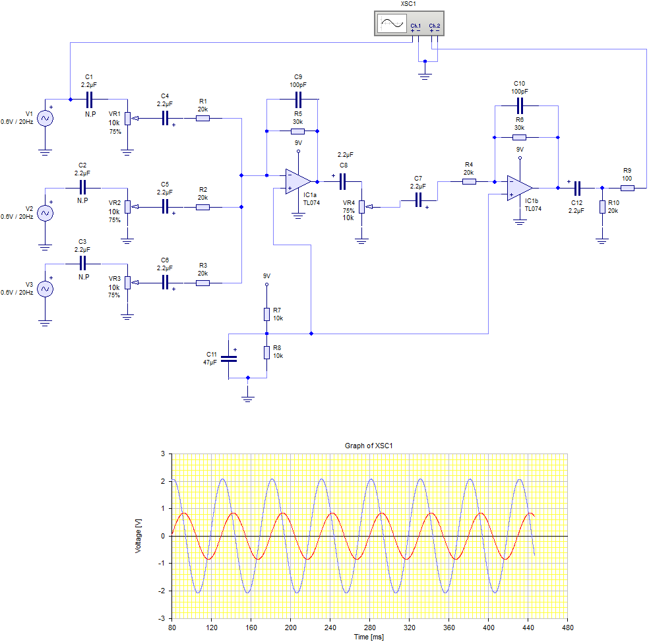Click the 9V supply pin of IC1a
Image resolution: width=649 pixels, height=644 pixels.
coord(298,152)
